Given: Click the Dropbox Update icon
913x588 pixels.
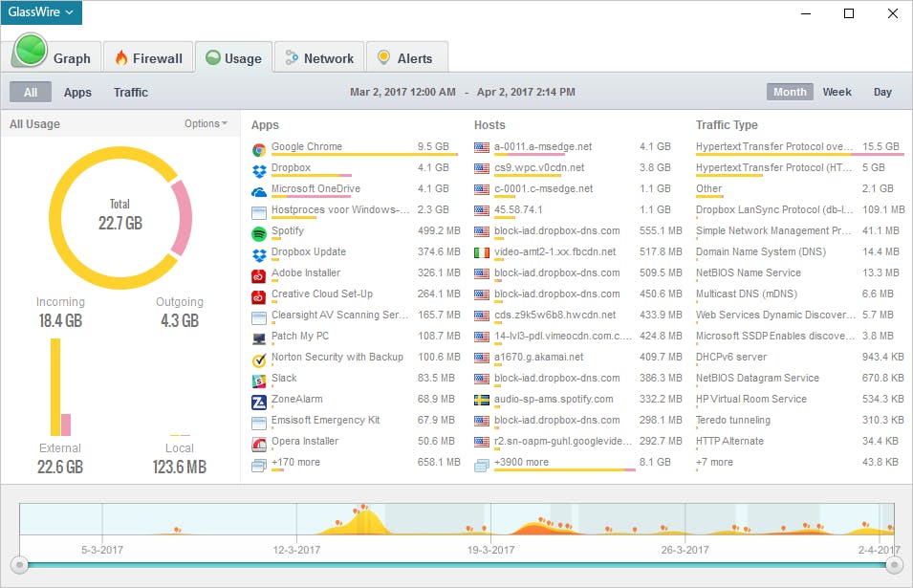Looking at the screenshot, I should tap(259, 255).
